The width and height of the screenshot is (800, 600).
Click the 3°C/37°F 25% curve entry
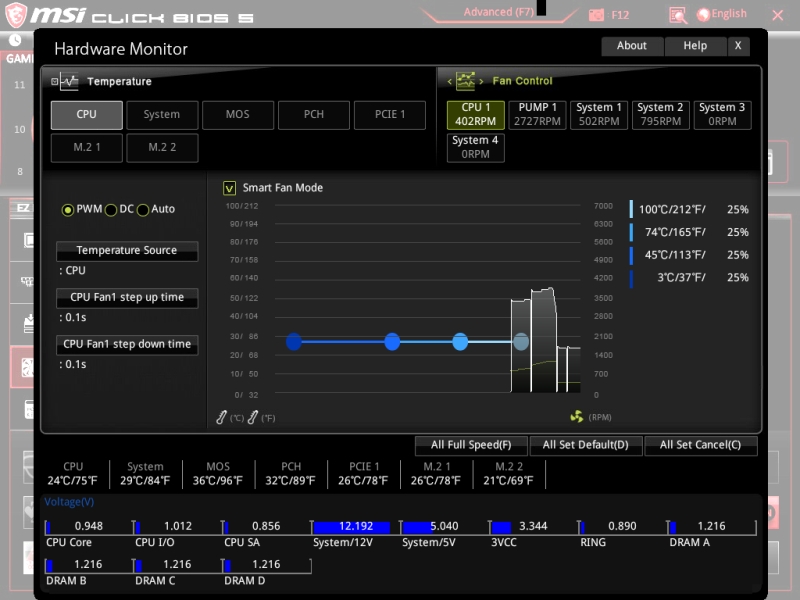pos(690,278)
